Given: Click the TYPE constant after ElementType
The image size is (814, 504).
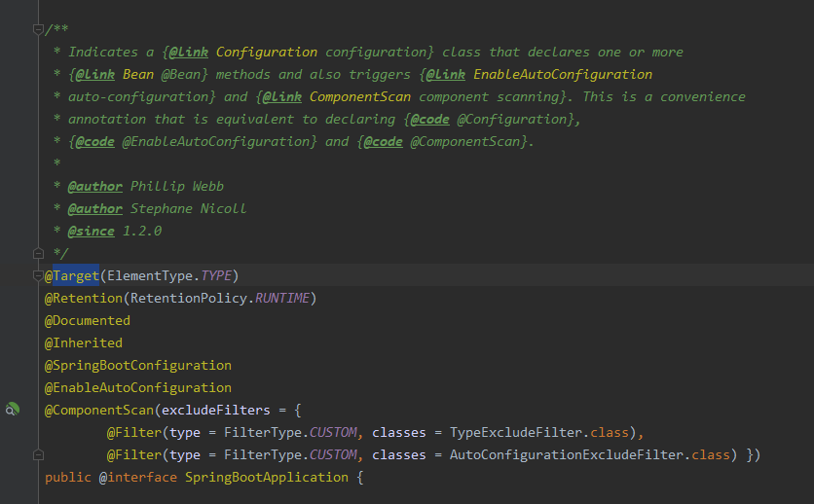Looking at the screenshot, I should [x=216, y=276].
